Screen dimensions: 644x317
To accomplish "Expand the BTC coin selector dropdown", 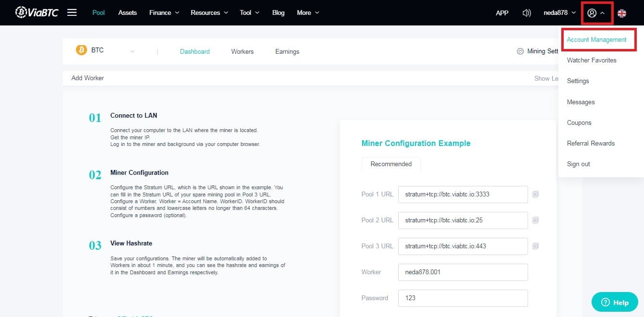I will (133, 51).
